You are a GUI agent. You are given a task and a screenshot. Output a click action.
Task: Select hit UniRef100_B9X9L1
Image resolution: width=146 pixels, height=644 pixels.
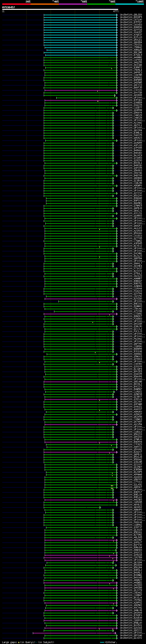tap(131, 163)
